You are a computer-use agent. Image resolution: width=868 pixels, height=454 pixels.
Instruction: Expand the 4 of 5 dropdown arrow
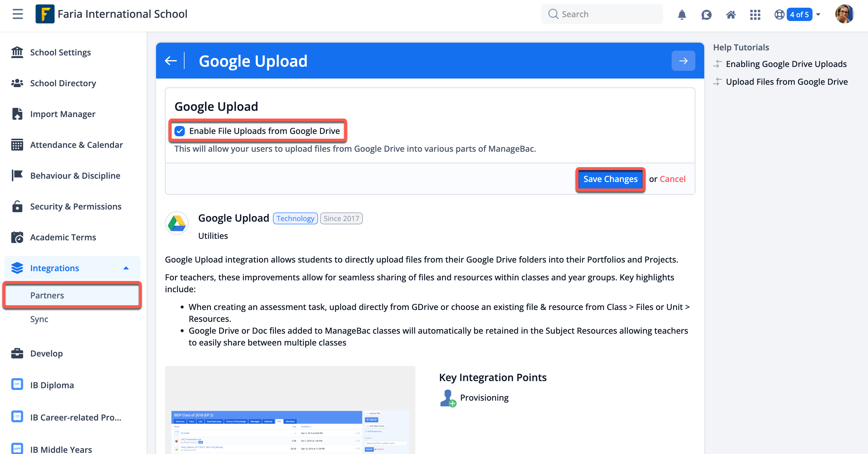818,15
